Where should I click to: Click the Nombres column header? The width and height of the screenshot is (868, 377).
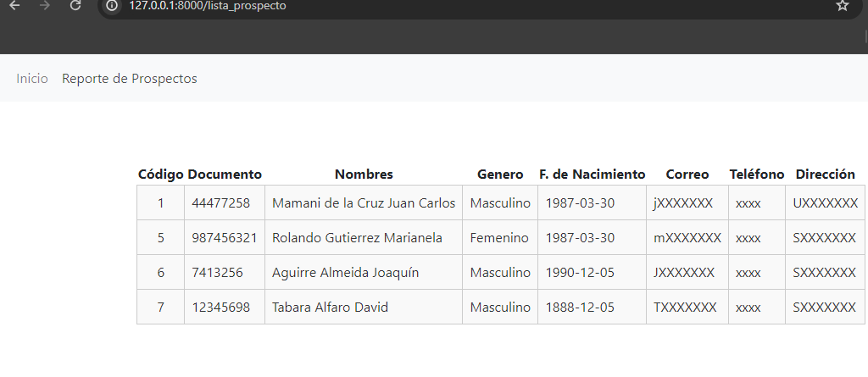364,175
